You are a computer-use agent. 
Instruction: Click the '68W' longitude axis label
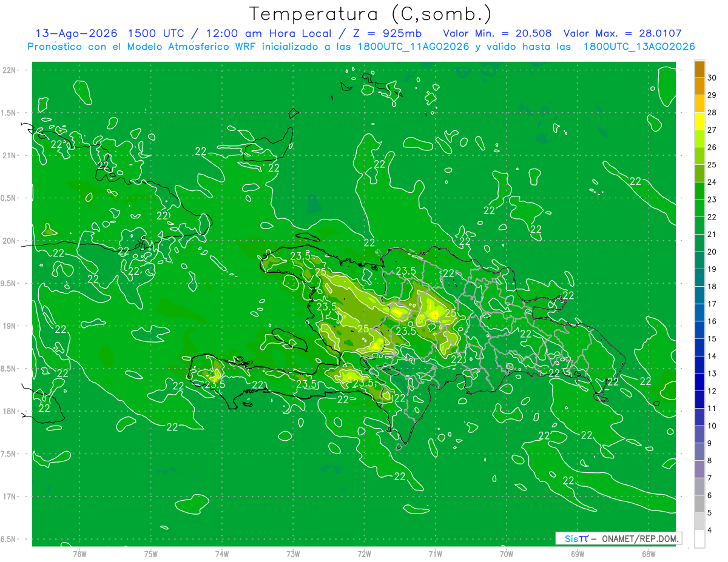[648, 554]
